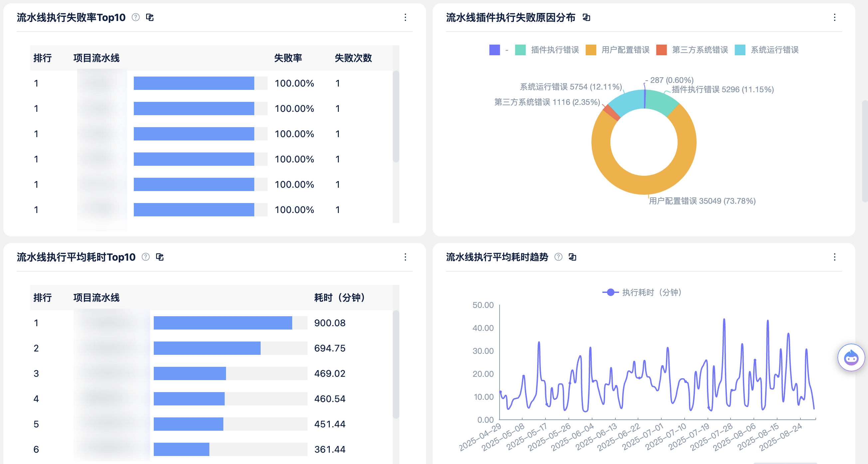This screenshot has width=868, height=464.
Task: Toggle 插件执行错误 legend series
Action: pos(554,50)
